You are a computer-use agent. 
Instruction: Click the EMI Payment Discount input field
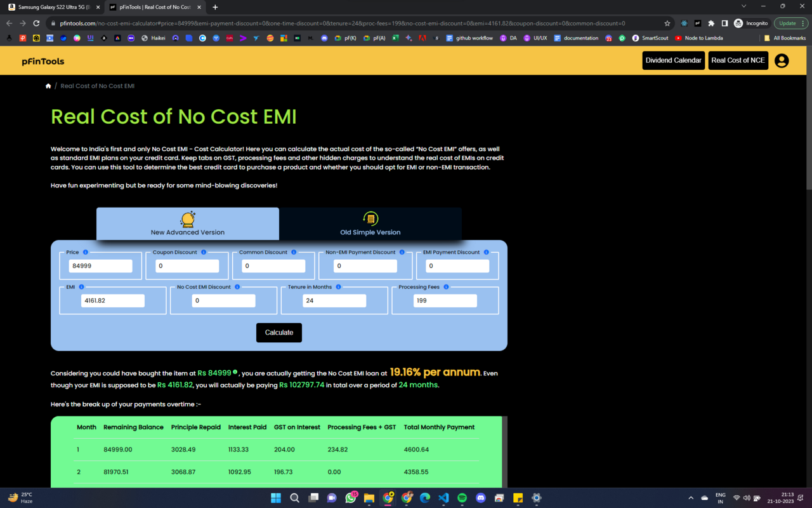[457, 266]
